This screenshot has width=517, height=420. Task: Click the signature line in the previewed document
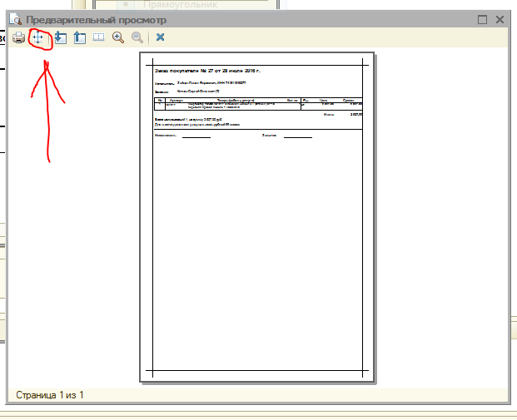(196, 136)
